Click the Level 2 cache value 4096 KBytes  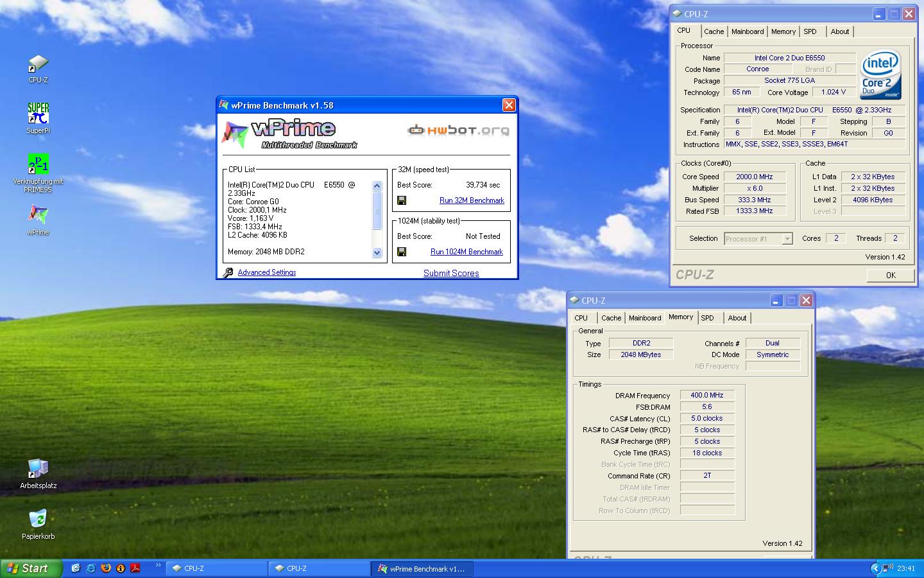[873, 200]
